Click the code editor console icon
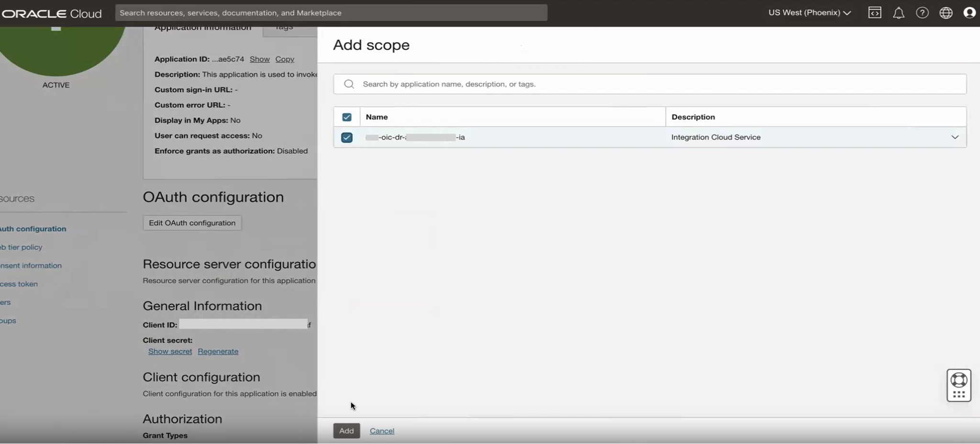 875,12
